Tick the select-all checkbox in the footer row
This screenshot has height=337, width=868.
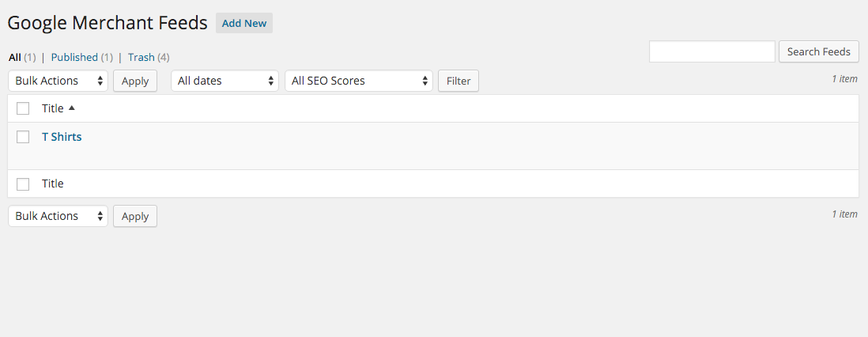click(x=23, y=184)
